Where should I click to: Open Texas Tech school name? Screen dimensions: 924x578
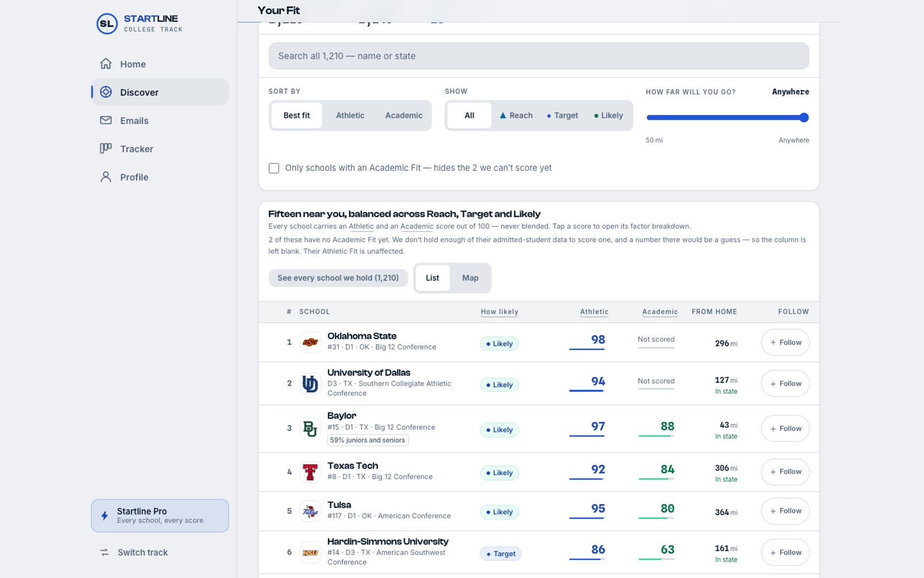[x=353, y=466]
